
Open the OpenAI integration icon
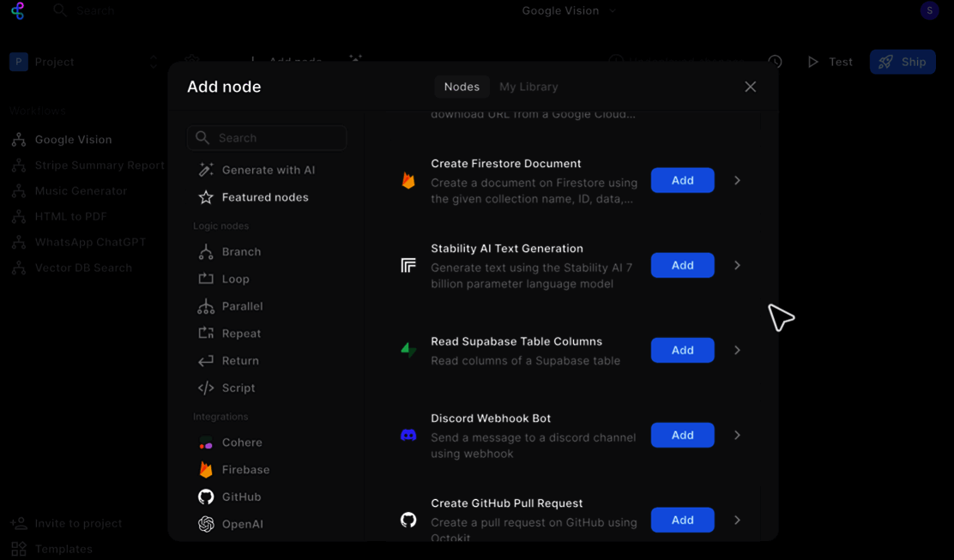(206, 524)
